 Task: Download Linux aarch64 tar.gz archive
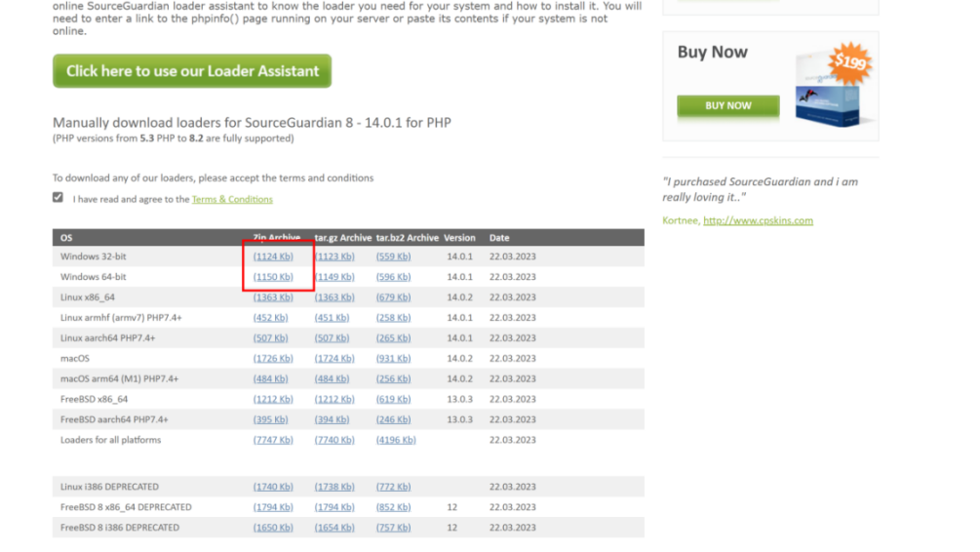332,338
